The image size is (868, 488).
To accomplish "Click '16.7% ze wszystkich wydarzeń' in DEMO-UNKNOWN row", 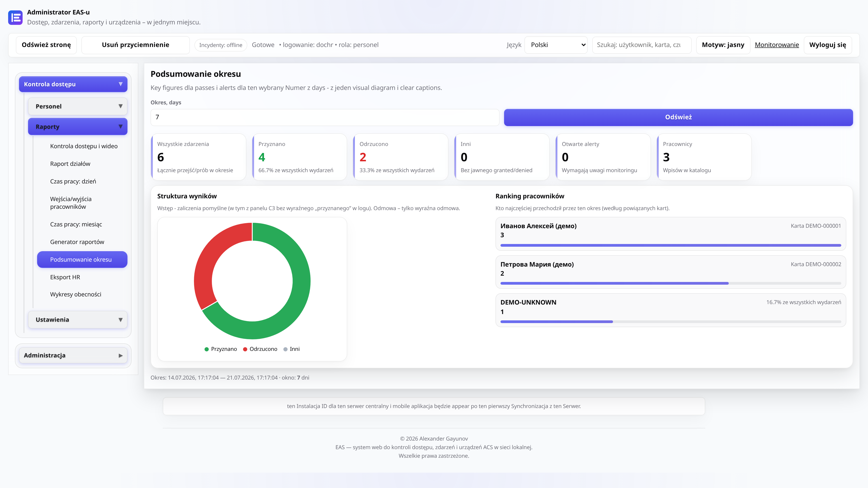I will 804,303.
